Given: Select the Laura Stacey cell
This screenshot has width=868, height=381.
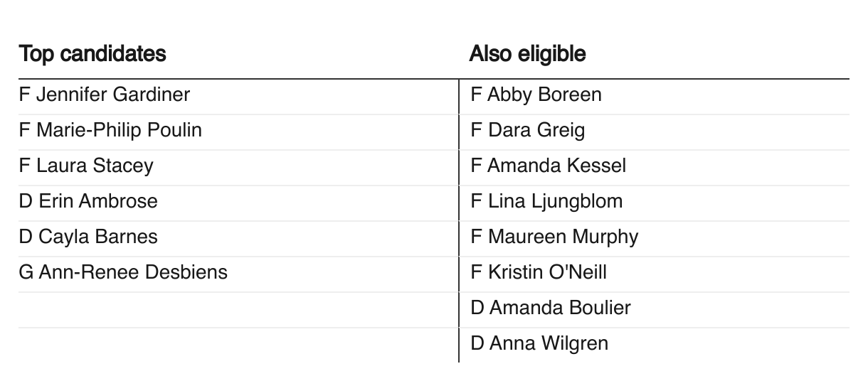Looking at the screenshot, I should point(86,166).
